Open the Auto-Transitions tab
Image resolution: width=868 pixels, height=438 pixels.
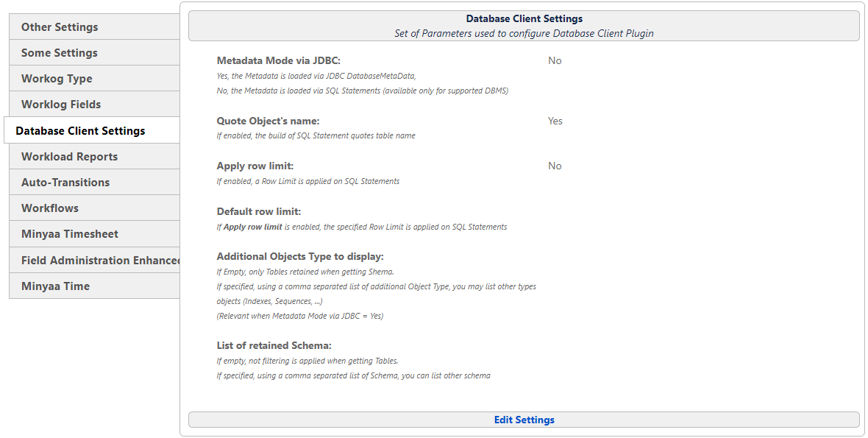pos(65,183)
